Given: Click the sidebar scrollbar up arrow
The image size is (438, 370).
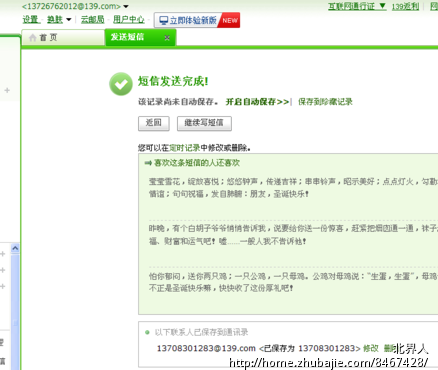Looking at the screenshot, I should click(15, 248).
